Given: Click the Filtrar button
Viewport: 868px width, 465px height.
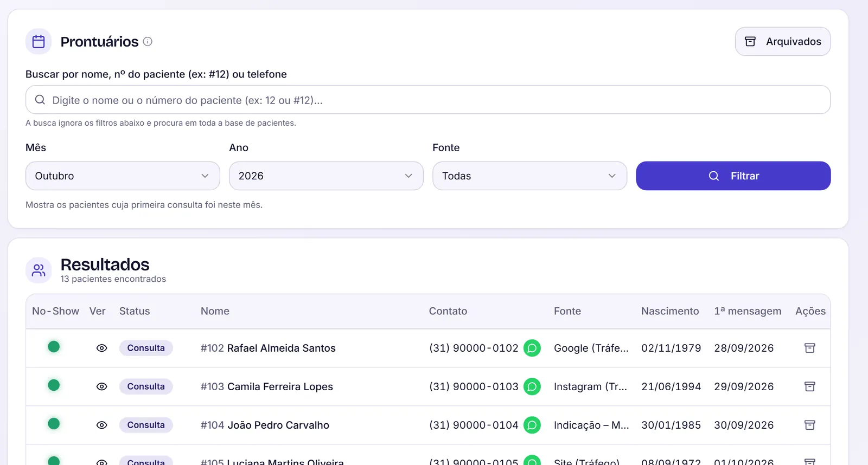Looking at the screenshot, I should coord(733,176).
